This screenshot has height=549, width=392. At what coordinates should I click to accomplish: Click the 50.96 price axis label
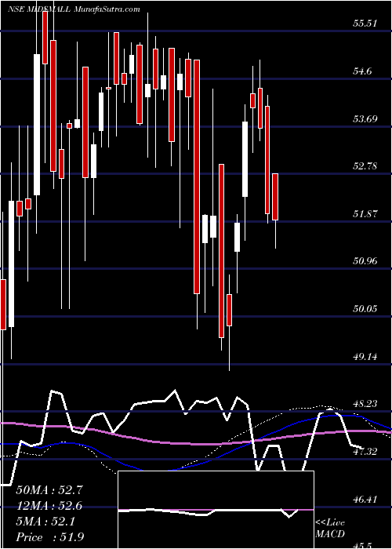click(365, 261)
